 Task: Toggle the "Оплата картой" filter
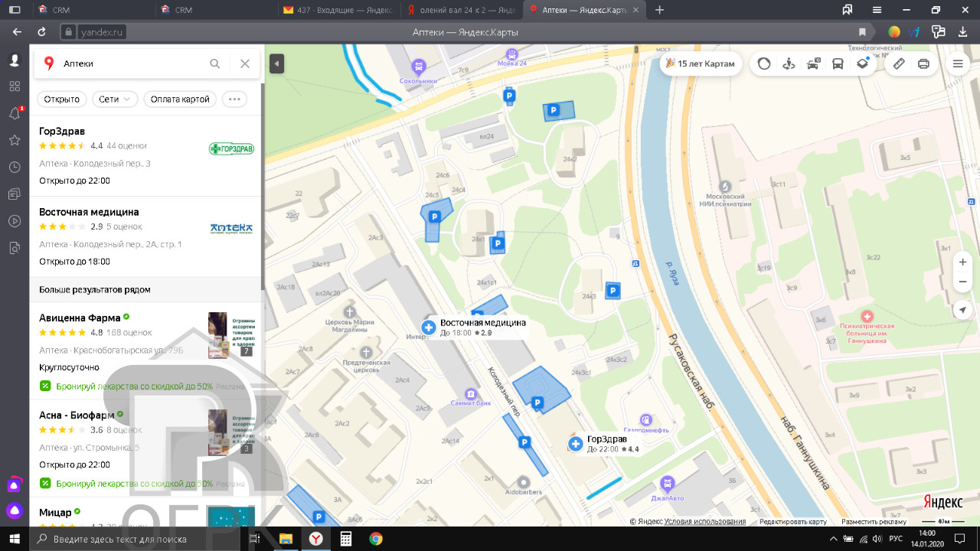pyautogui.click(x=180, y=99)
